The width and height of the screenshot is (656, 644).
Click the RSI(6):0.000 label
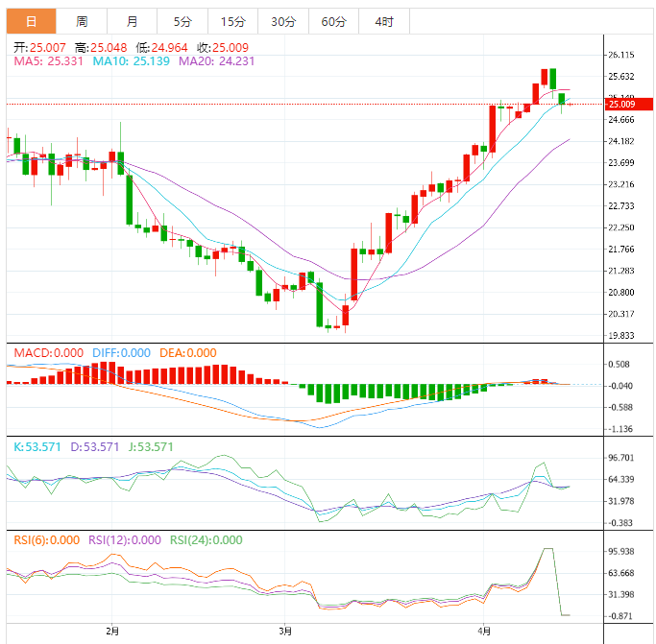tap(47, 540)
